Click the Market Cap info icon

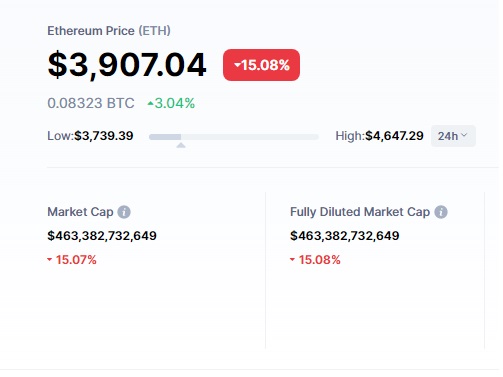[x=124, y=212]
